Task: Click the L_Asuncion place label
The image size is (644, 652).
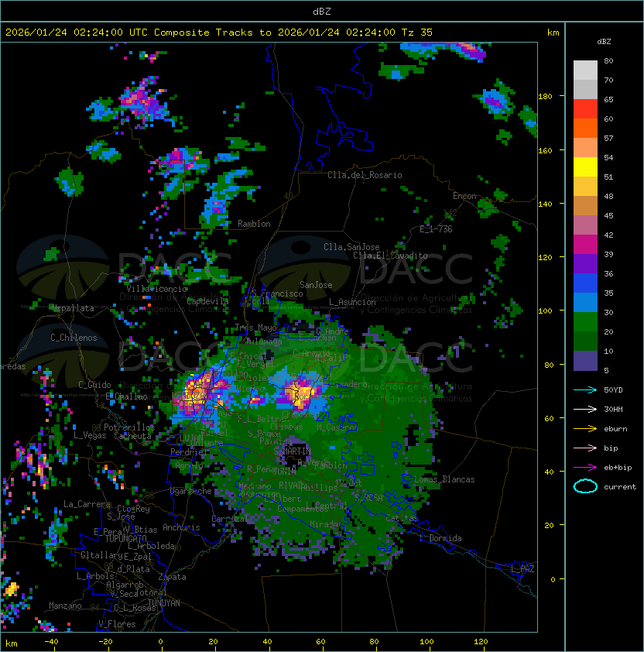Action: tap(352, 302)
